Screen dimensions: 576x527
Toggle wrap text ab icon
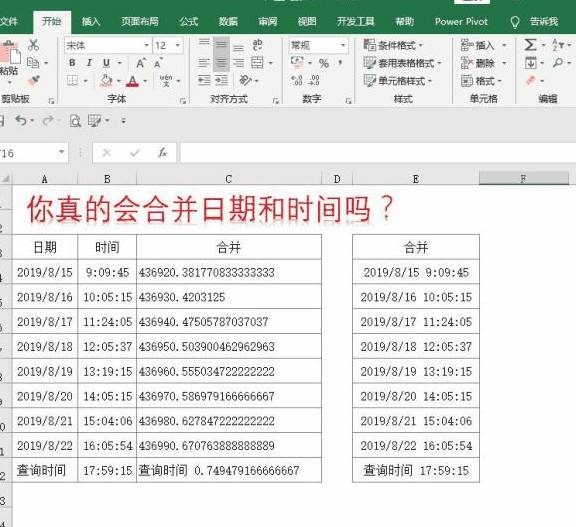[x=258, y=45]
